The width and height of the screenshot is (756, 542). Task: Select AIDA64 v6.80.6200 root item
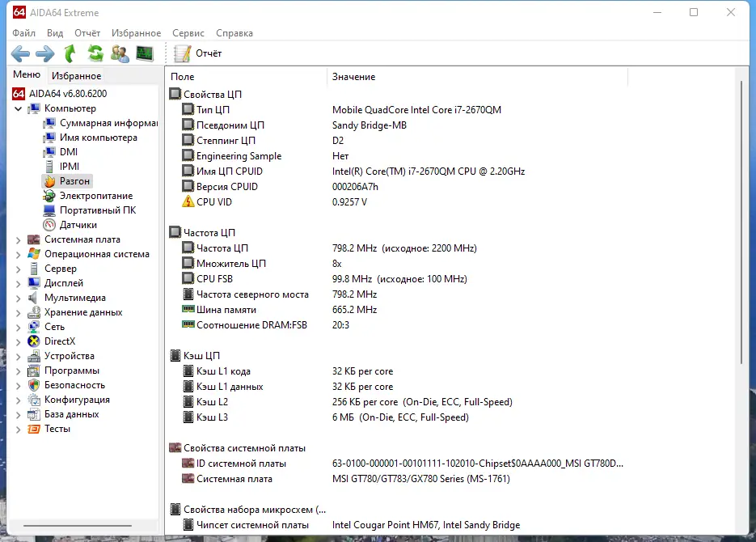tap(60, 94)
